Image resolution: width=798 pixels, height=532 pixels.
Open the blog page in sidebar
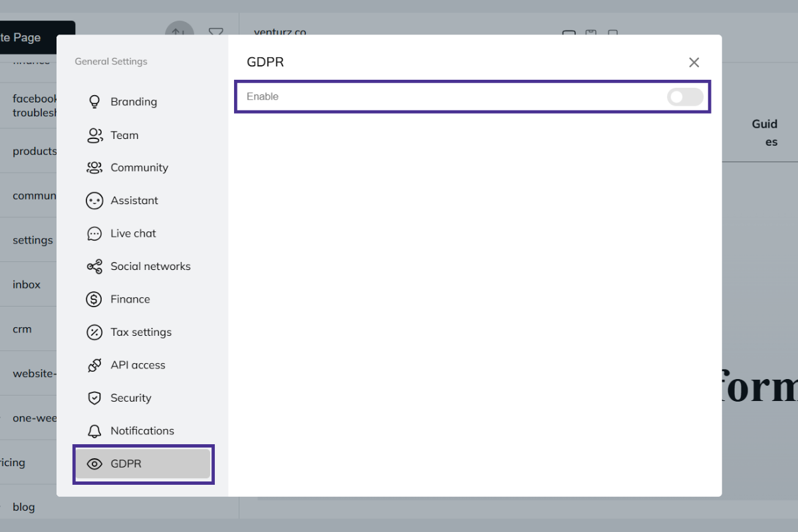(23, 507)
